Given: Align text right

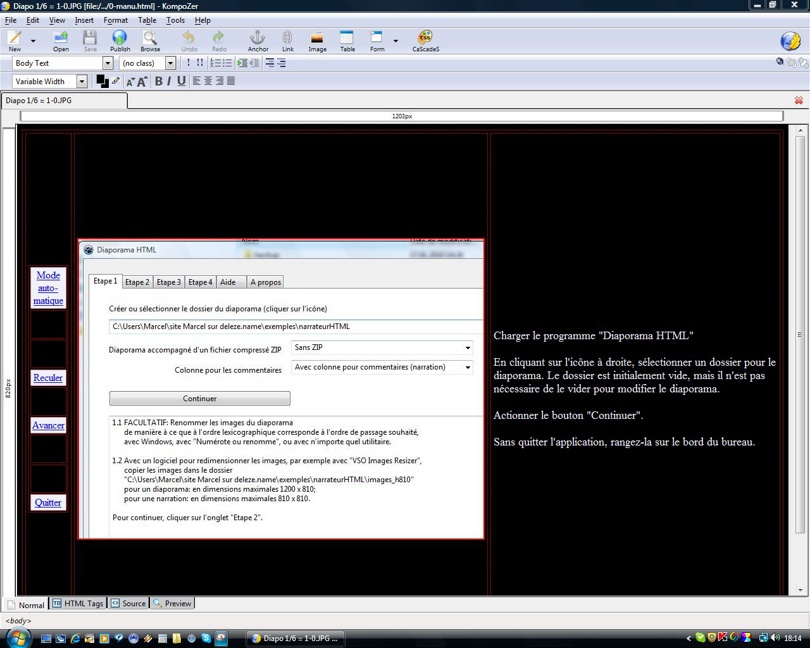Looking at the screenshot, I should 220,81.
